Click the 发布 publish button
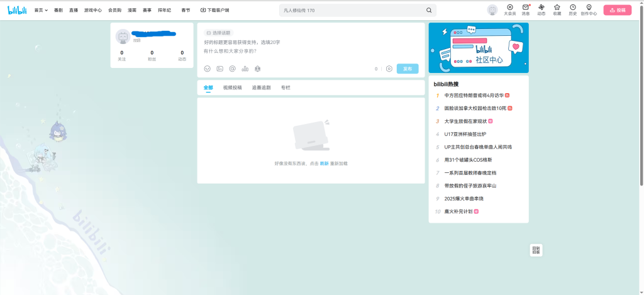This screenshot has height=295, width=644. (407, 69)
